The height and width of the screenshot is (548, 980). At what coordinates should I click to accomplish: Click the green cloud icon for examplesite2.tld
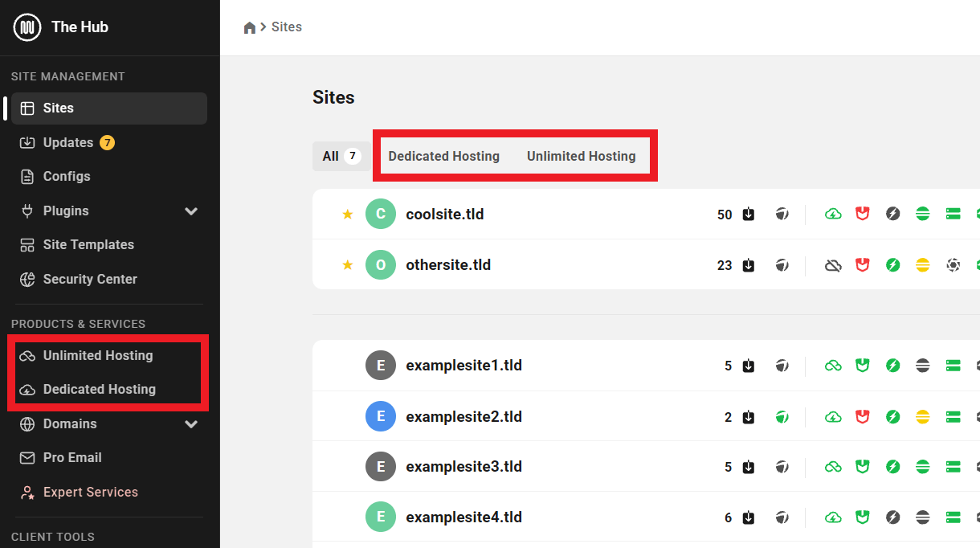point(833,417)
